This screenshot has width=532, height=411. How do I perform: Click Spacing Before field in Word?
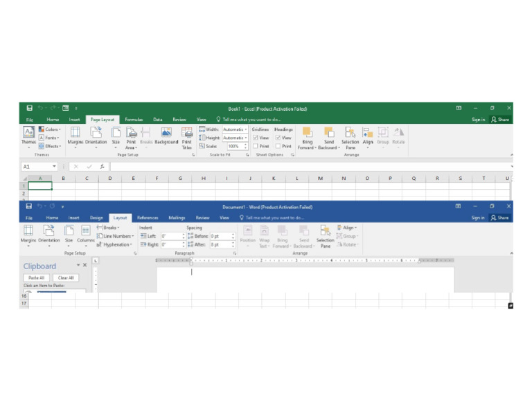[x=222, y=236]
